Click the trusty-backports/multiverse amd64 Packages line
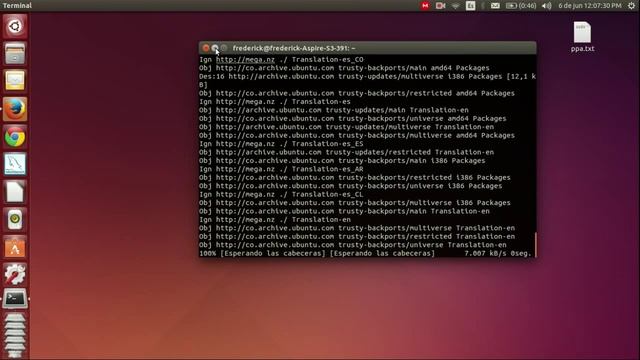The width and height of the screenshot is (640, 360). tap(357, 136)
